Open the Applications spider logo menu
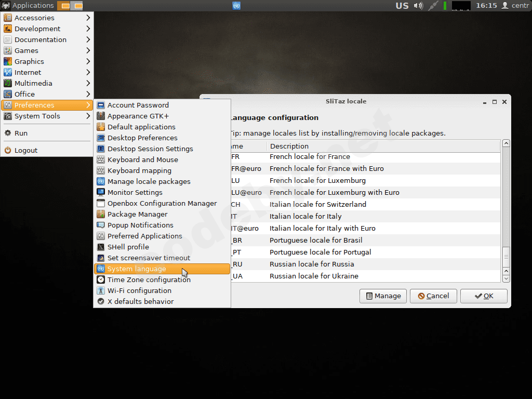 coord(6,5)
